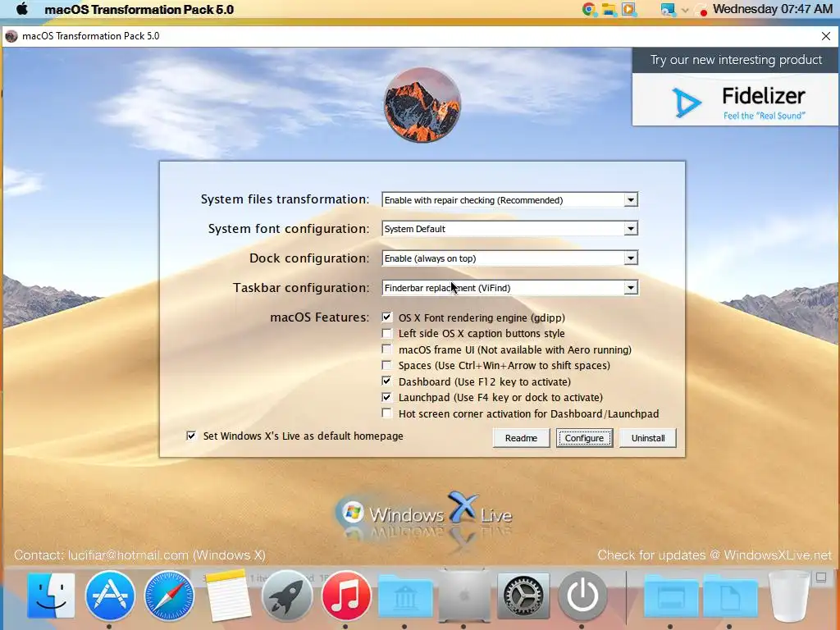Toggle Launchpad F4 checkbox

coord(386,398)
